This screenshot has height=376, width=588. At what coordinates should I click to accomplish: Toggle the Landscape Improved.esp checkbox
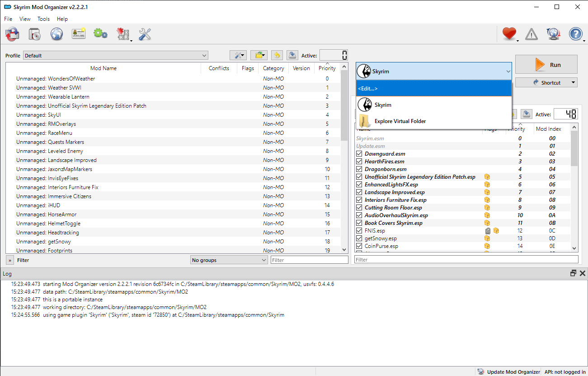359,192
